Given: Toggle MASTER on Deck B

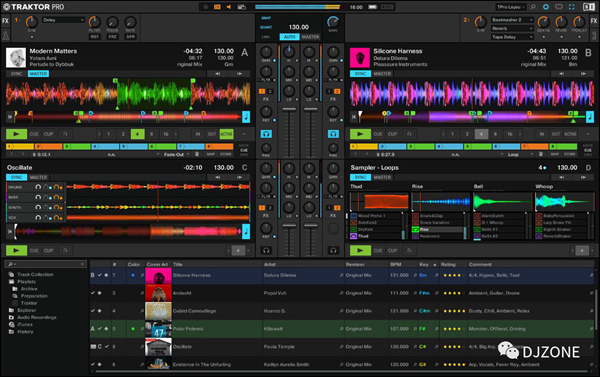Looking at the screenshot, I should coord(382,73).
